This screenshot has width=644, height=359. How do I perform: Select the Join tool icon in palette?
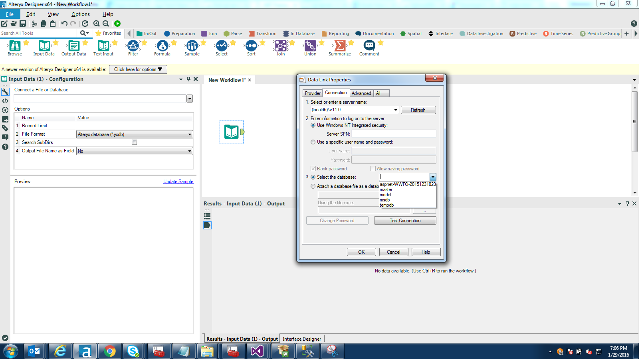coord(281,45)
